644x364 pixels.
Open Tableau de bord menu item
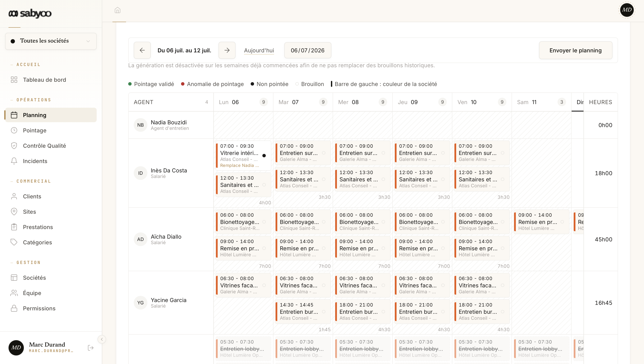pos(51,80)
